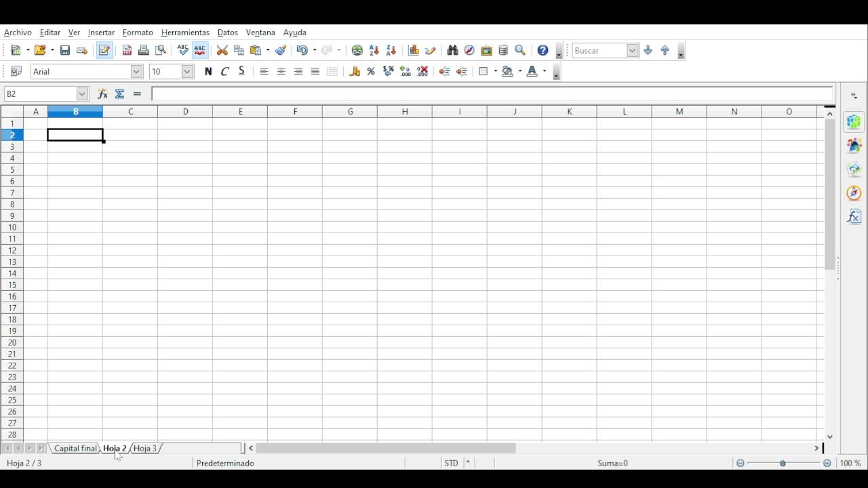
Task: Click the Sum sigma button
Action: pos(120,94)
